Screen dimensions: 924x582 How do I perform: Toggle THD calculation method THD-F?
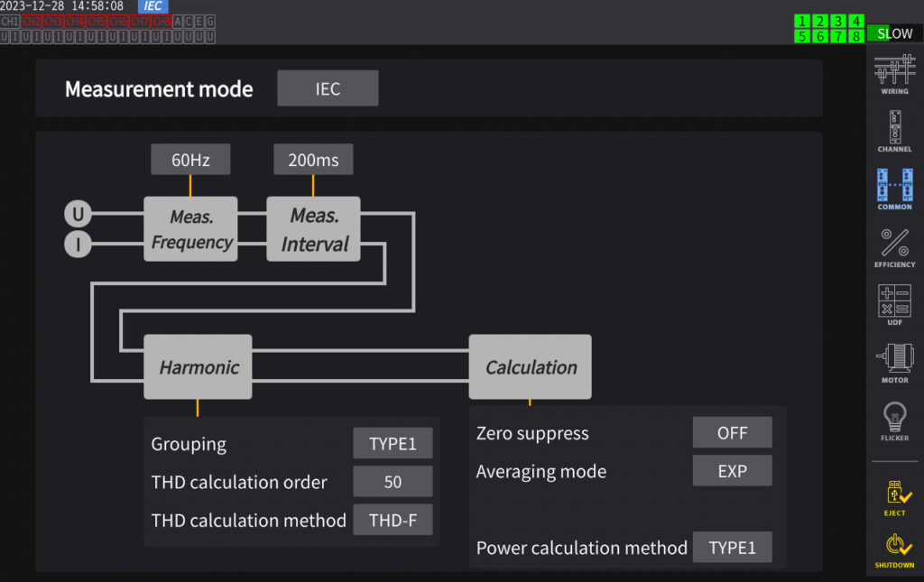[x=393, y=520]
